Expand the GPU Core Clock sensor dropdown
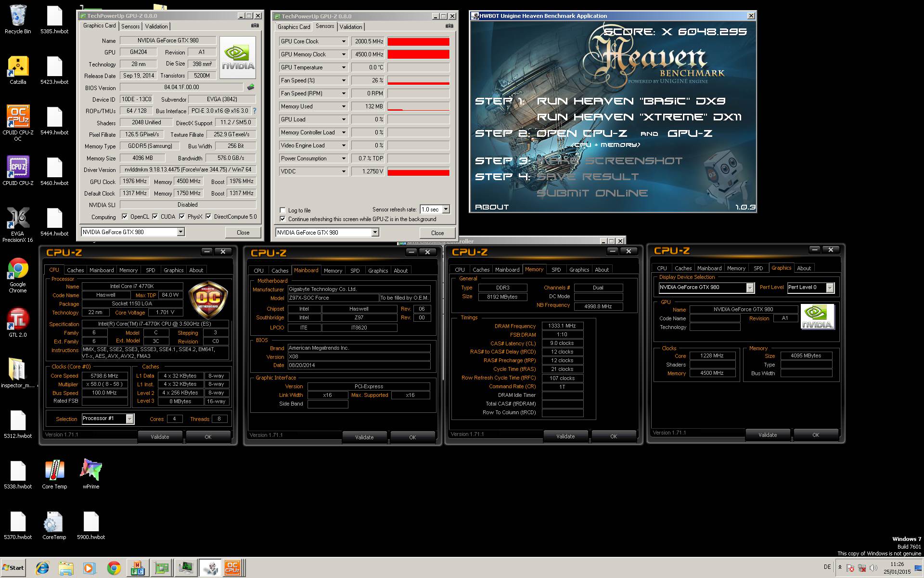This screenshot has height=578, width=924. (x=344, y=41)
